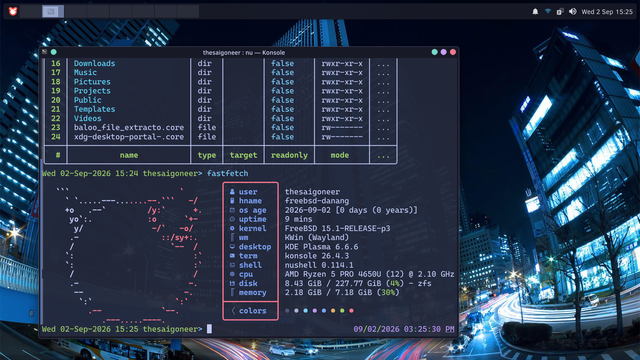Click the 'Public' directory name
This screenshot has height=360, width=640.
coord(87,100)
